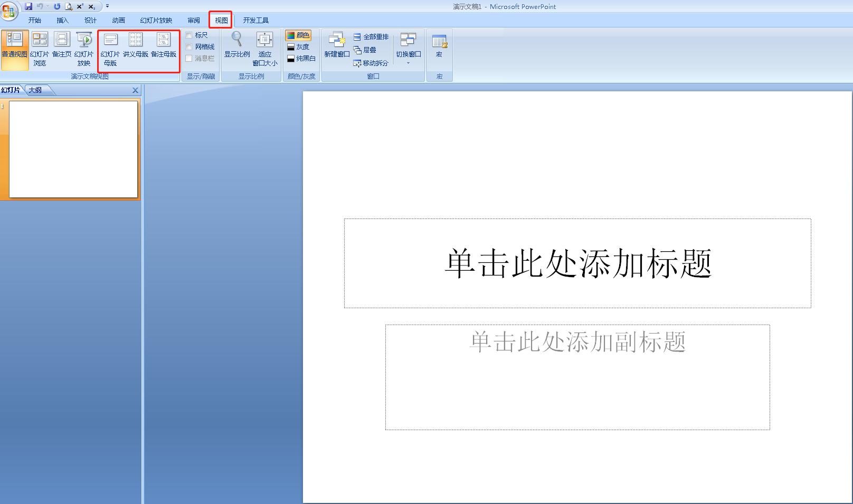The width and height of the screenshot is (853, 504).
Task: Click 新建窗口 to open new window
Action: (x=337, y=47)
